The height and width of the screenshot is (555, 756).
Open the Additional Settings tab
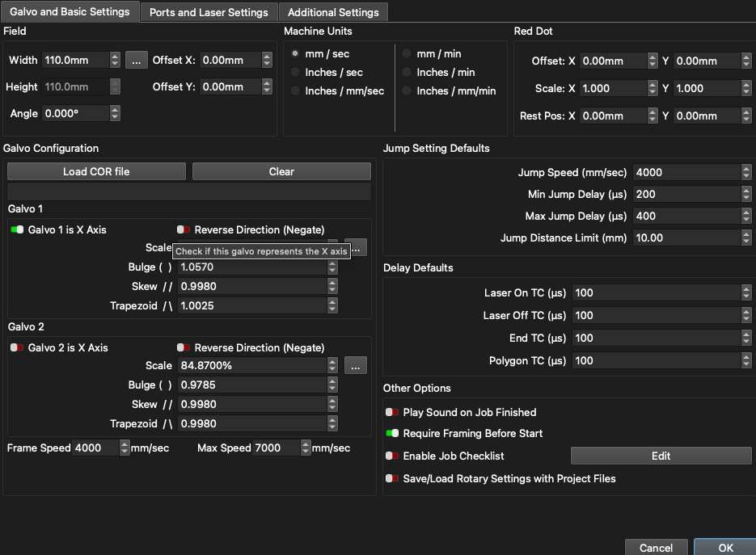pos(333,12)
